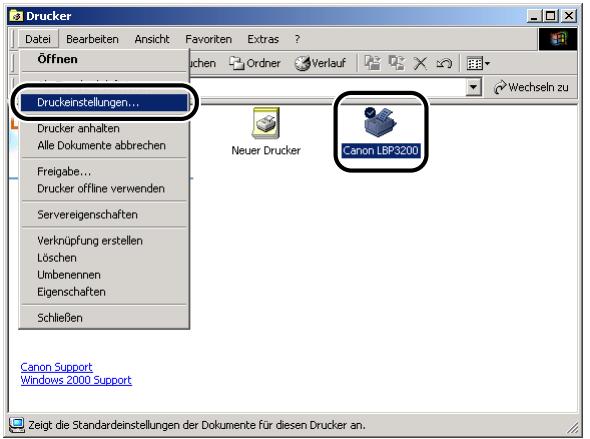The height and width of the screenshot is (439, 590).
Task: Open the Ansicht menu
Action: coord(152,39)
